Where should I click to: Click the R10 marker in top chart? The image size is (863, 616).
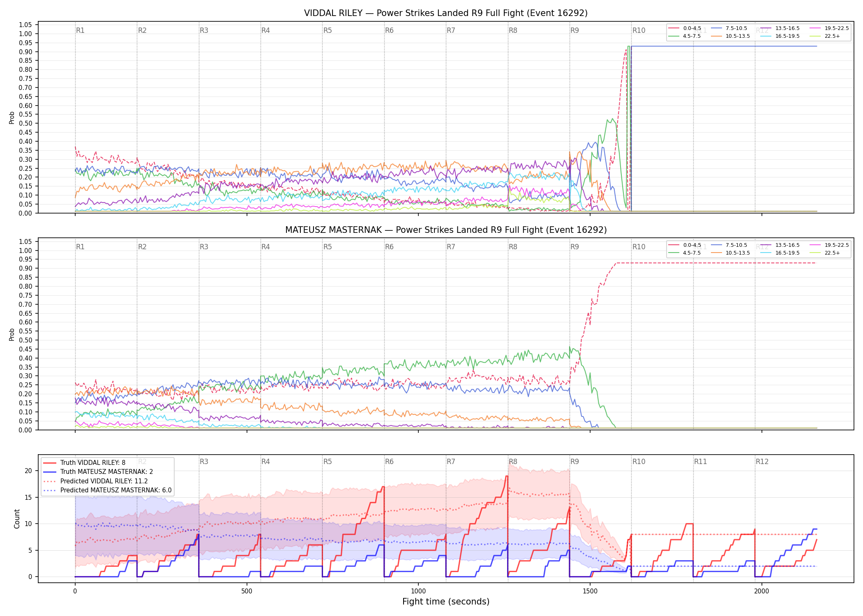(x=639, y=30)
